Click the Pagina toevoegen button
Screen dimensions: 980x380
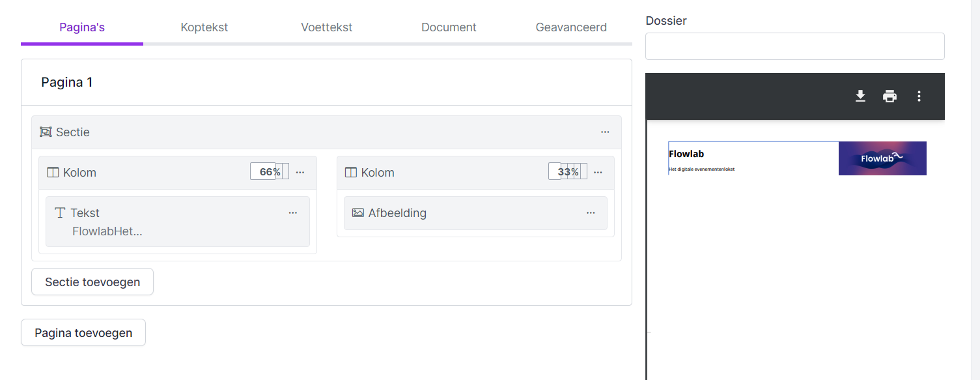(x=83, y=333)
